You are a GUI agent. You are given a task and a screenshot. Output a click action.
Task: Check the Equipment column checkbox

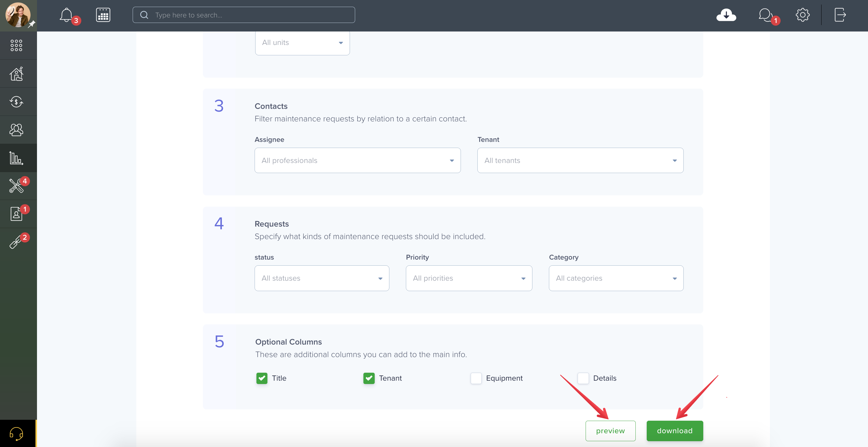point(476,378)
